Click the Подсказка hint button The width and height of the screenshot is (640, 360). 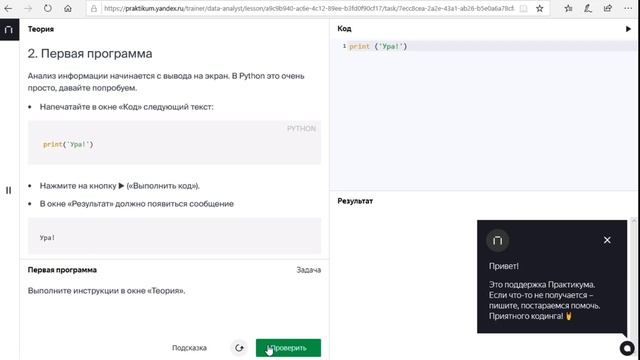point(189,348)
